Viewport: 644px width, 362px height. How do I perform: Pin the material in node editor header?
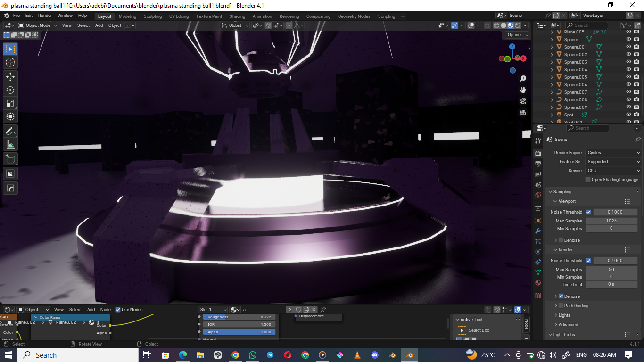[323, 310]
